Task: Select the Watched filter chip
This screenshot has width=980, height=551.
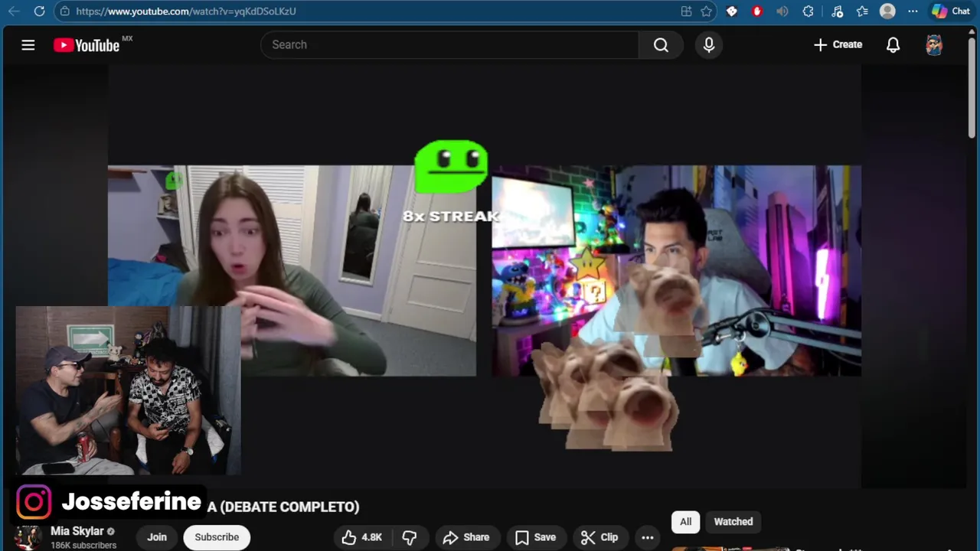Action: pyautogui.click(x=733, y=522)
